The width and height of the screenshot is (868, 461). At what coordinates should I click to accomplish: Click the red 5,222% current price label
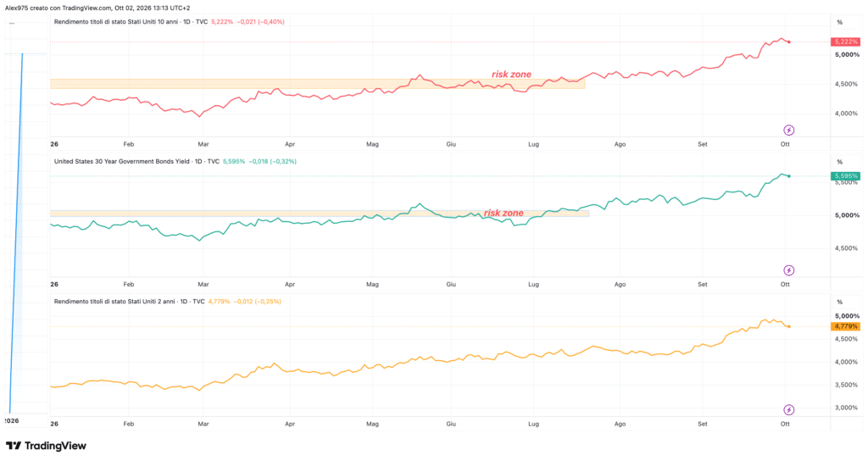[x=845, y=42]
